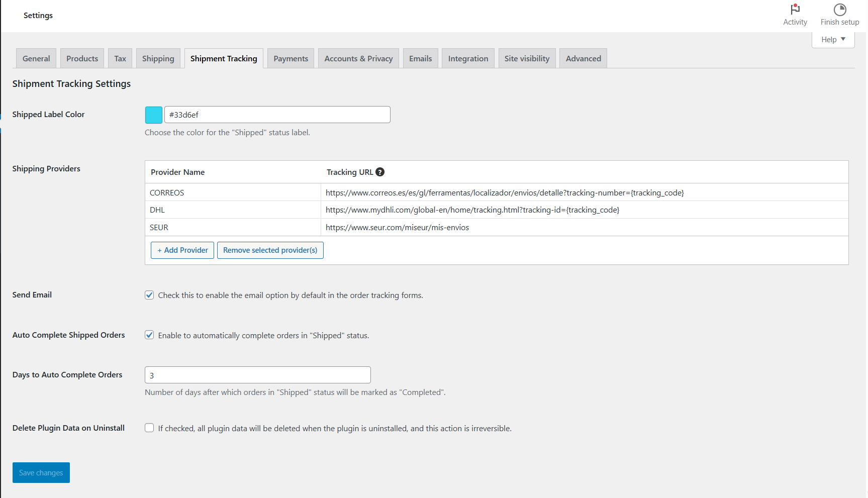868x498 pixels.
Task: Click the Finish setup progress icon
Action: tap(839, 10)
